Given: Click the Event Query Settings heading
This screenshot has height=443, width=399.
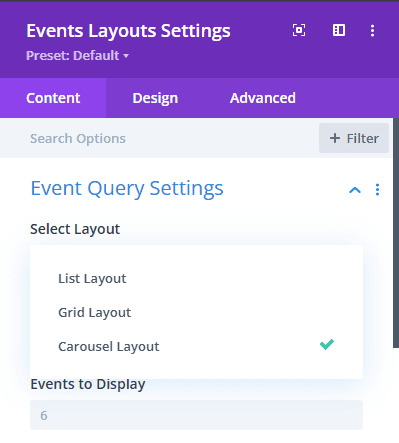Looking at the screenshot, I should (127, 189).
